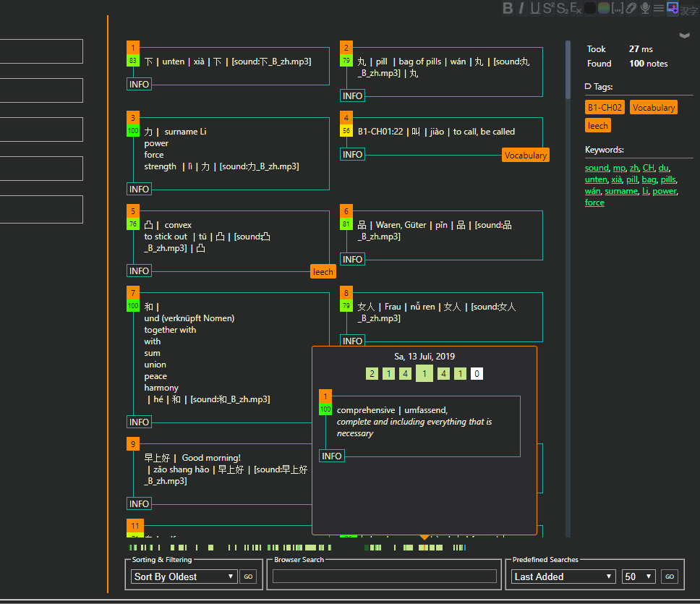700x604 pixels.
Task: Click the 'bag' keyword link
Action: point(649,179)
